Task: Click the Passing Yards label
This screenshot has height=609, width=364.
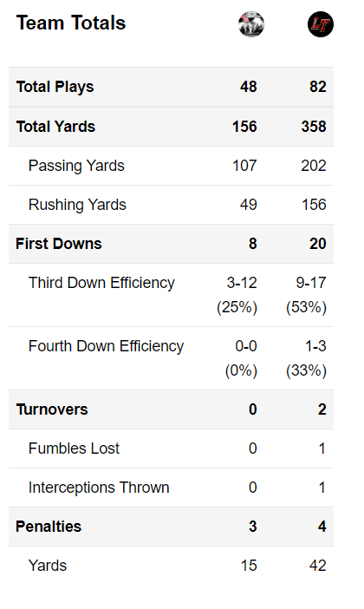Action: [x=76, y=166]
